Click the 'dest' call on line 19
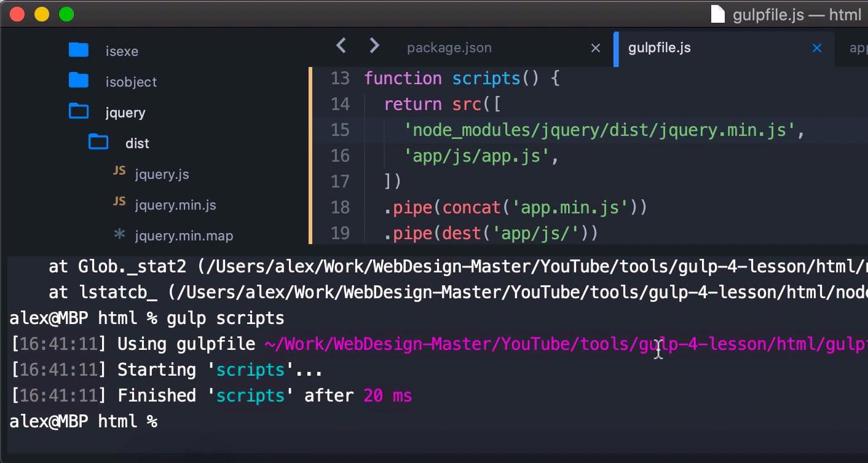The image size is (868, 463). (462, 234)
